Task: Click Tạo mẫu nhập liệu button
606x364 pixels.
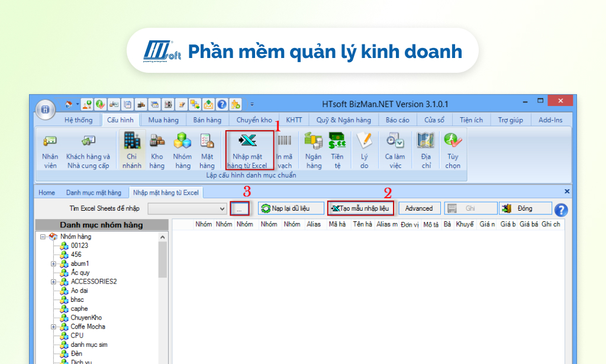Action: tap(360, 209)
